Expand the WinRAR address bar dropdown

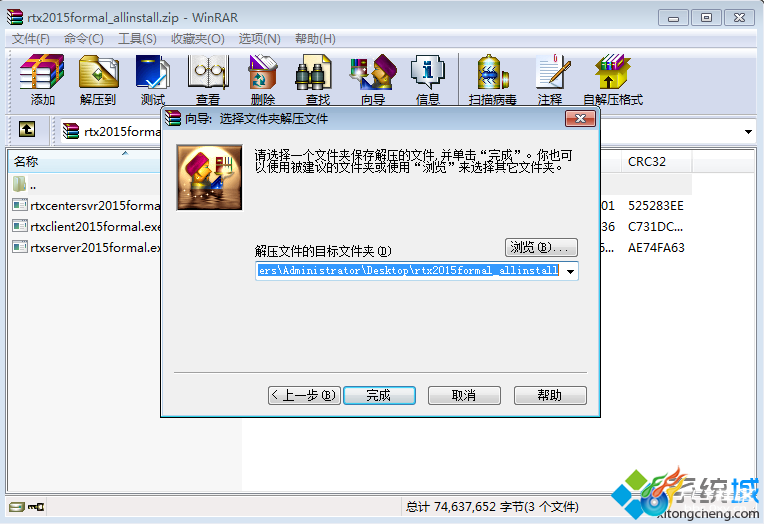click(x=748, y=132)
